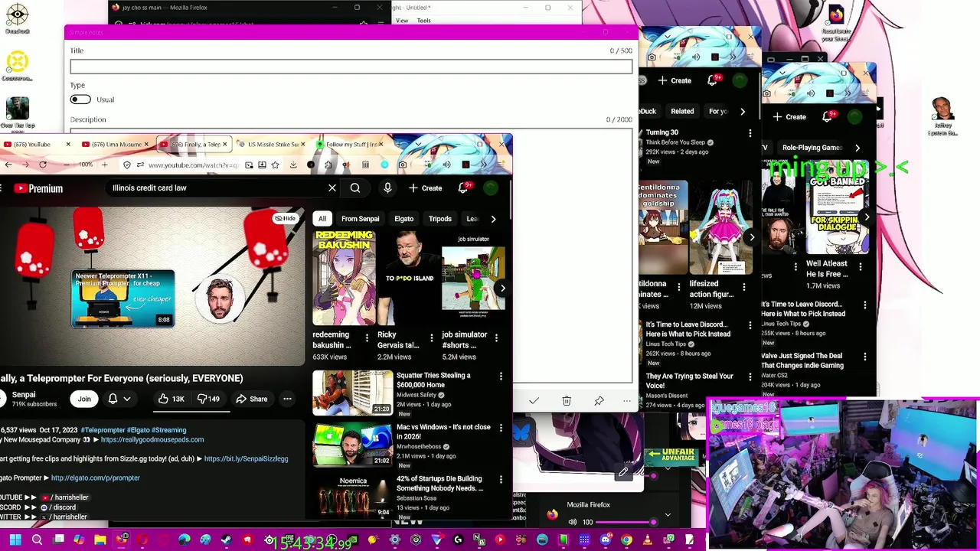Open options for 'Turning 30' video
The width and height of the screenshot is (980, 551).
click(750, 133)
